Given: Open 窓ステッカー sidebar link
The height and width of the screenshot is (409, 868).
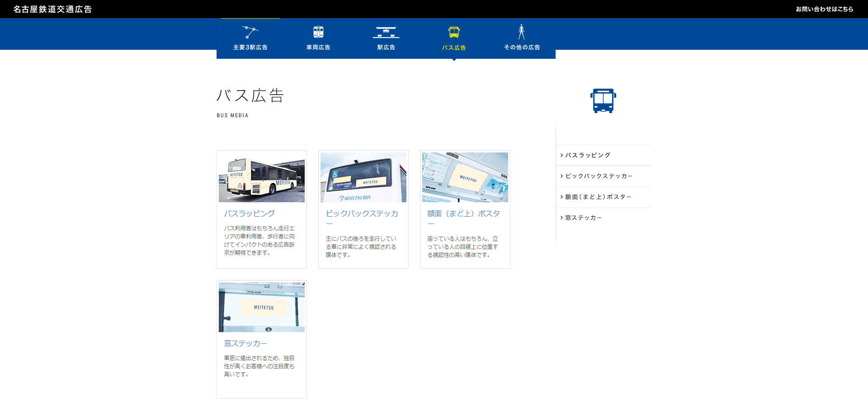Looking at the screenshot, I should click(x=583, y=218).
